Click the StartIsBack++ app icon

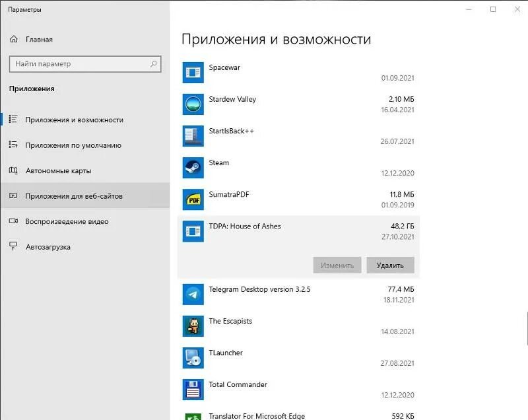(x=193, y=136)
